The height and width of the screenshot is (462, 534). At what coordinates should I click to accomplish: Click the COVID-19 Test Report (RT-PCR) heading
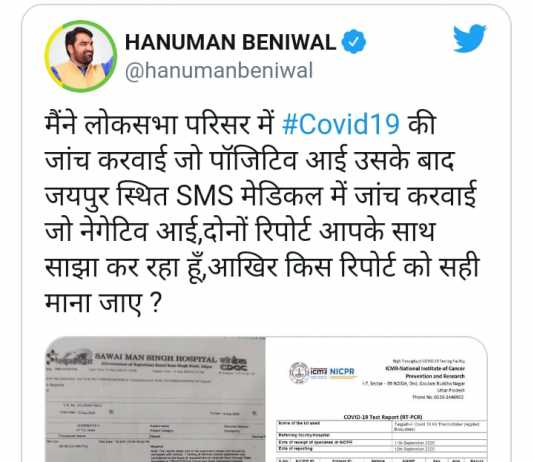[383, 417]
